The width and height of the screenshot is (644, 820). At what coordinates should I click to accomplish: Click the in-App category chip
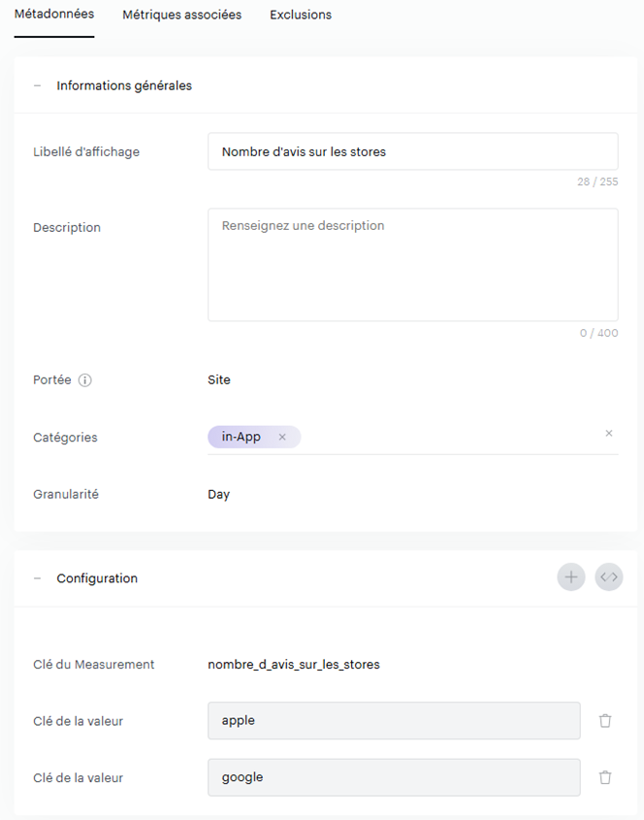pyautogui.click(x=241, y=438)
